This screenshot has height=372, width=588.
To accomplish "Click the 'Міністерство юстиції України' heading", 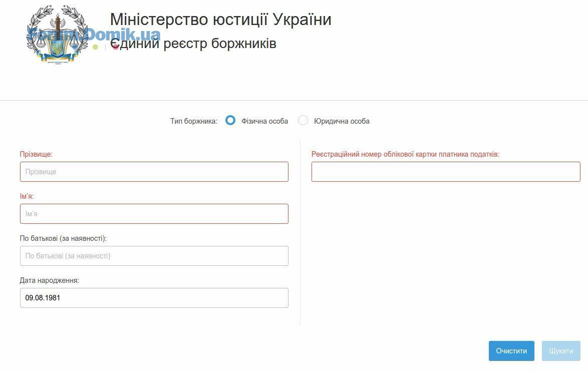I will pos(220,20).
